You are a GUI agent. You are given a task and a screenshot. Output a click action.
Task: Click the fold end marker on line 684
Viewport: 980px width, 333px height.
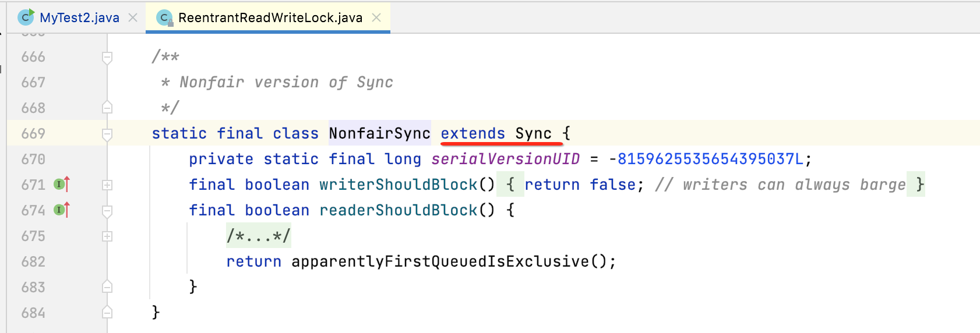[x=107, y=313]
